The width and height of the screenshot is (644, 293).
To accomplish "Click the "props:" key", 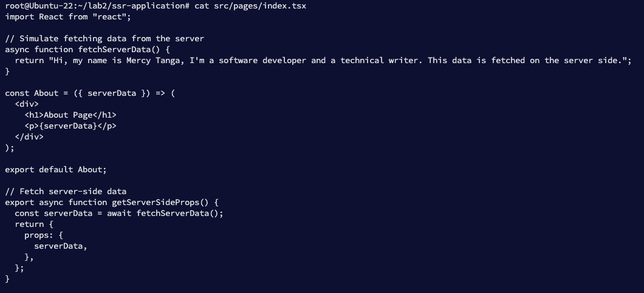I will [x=39, y=235].
